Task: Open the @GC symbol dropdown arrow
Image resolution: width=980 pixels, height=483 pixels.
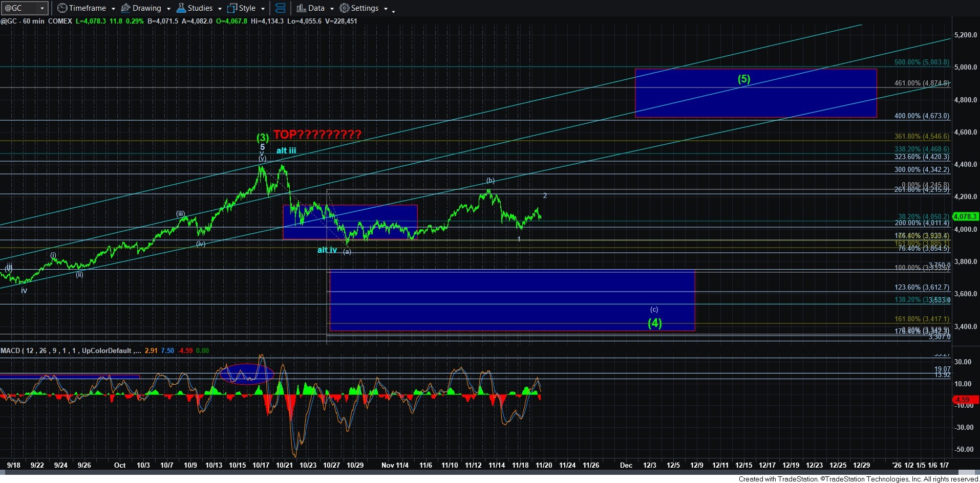Action: click(42, 8)
